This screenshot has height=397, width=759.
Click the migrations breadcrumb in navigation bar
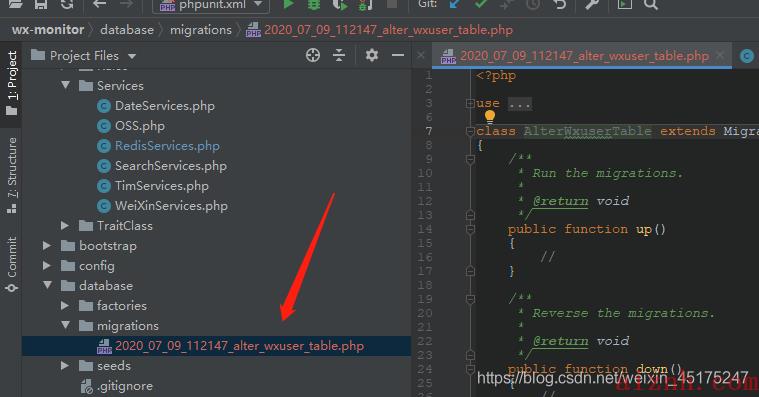coord(201,30)
